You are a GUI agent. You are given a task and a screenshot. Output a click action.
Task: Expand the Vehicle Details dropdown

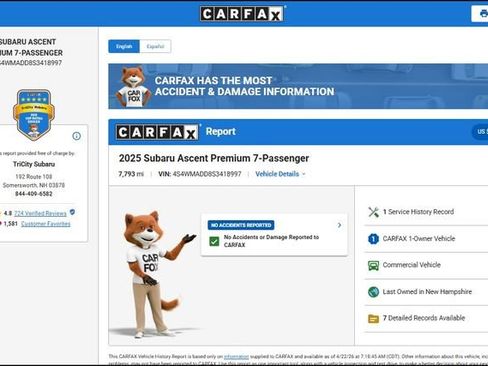(280, 174)
